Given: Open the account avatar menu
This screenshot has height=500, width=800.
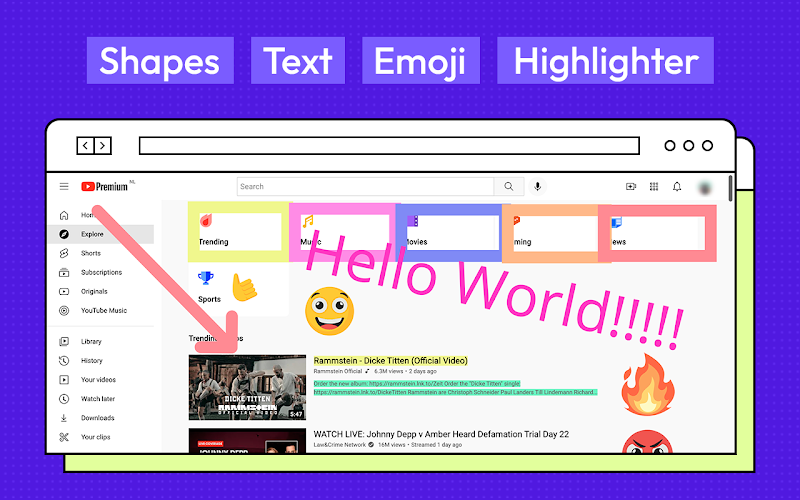Looking at the screenshot, I should click(705, 187).
